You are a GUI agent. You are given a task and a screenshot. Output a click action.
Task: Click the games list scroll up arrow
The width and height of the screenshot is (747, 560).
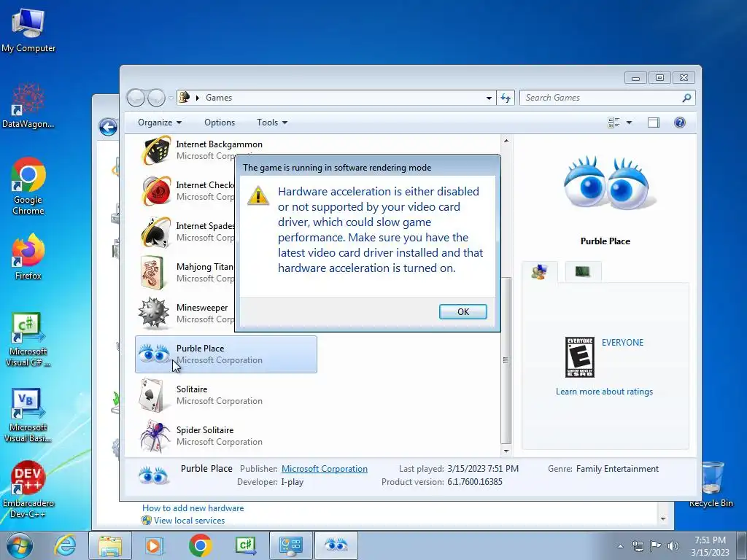(x=506, y=141)
